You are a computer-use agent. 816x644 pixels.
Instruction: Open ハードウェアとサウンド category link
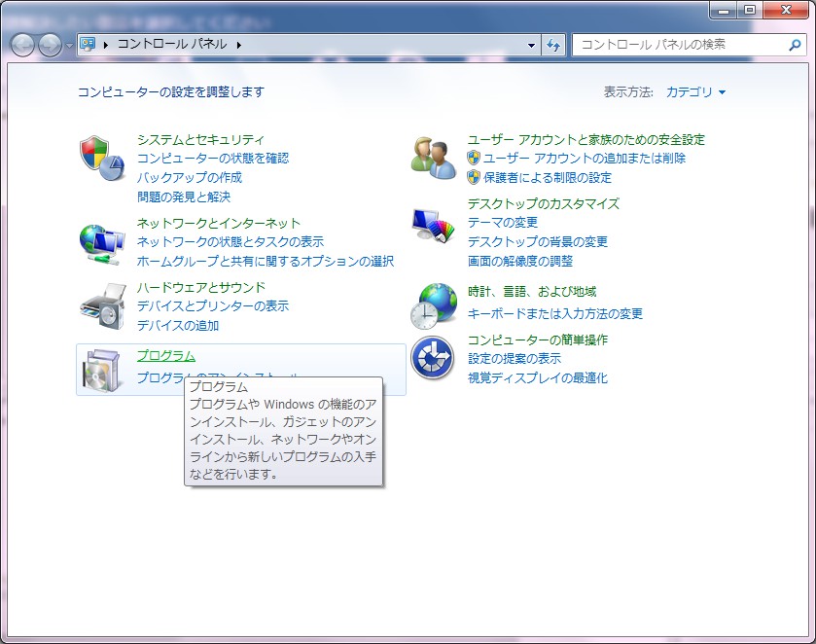coord(201,287)
